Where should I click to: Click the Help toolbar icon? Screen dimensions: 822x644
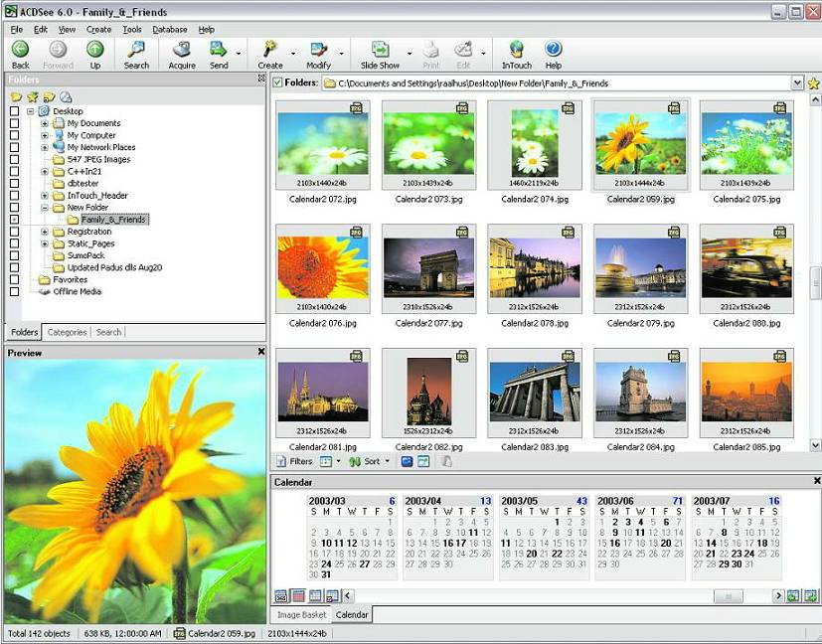(554, 50)
